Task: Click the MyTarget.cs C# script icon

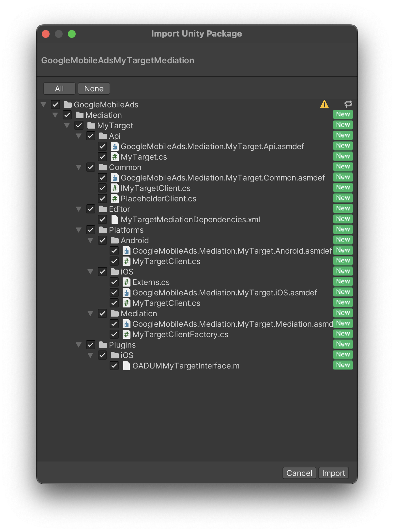Action: tap(114, 157)
